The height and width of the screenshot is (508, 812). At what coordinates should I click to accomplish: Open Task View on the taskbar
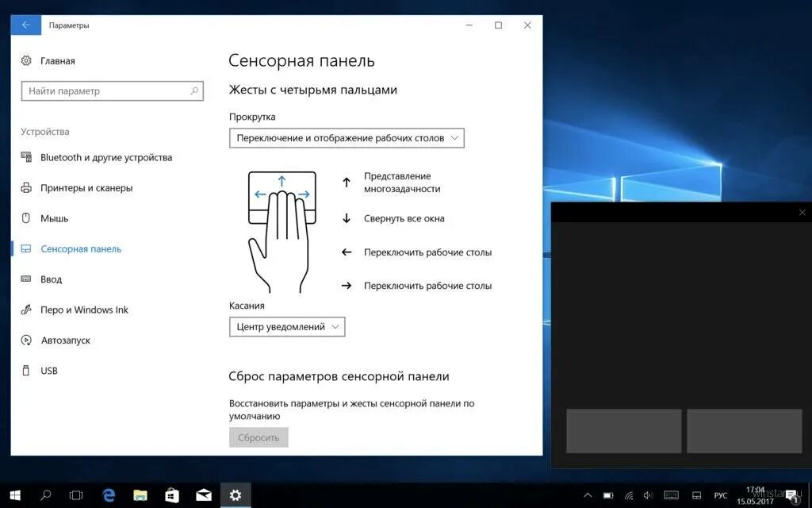pyautogui.click(x=75, y=495)
